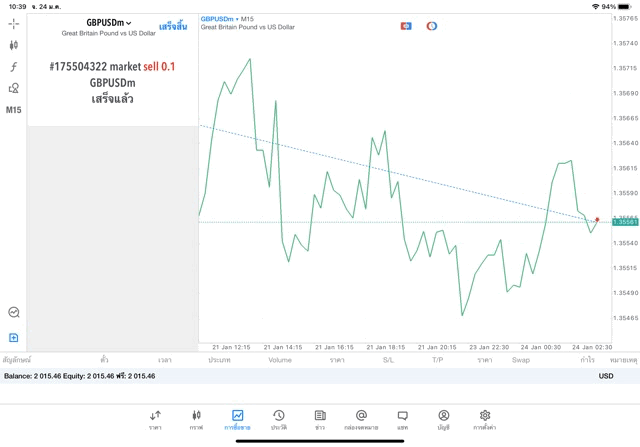Open the indicators (f) tool
This screenshot has width=640, height=447.
14,67
